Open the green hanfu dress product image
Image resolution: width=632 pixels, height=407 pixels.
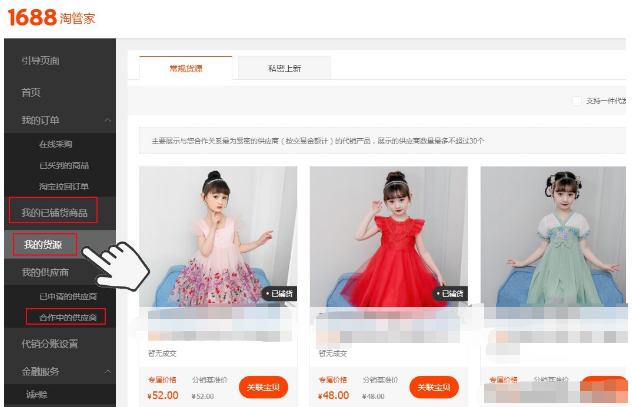point(553,237)
